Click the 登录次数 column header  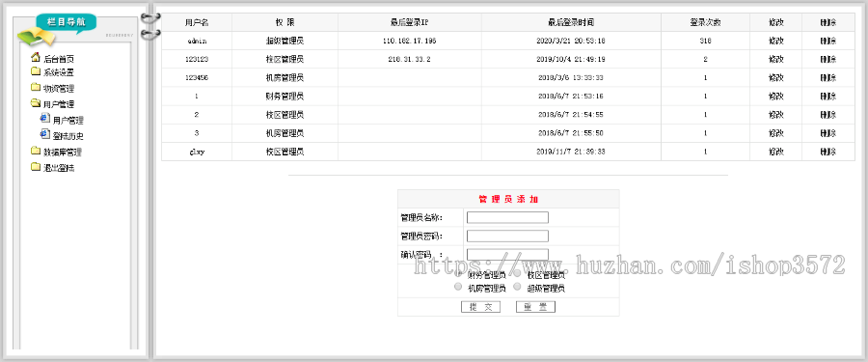point(705,23)
